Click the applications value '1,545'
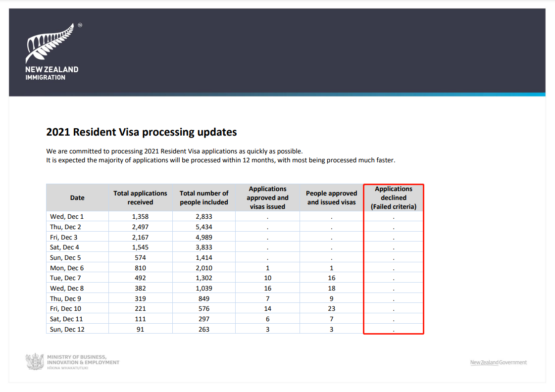Viewport: 555px width, 392px height. click(140, 247)
